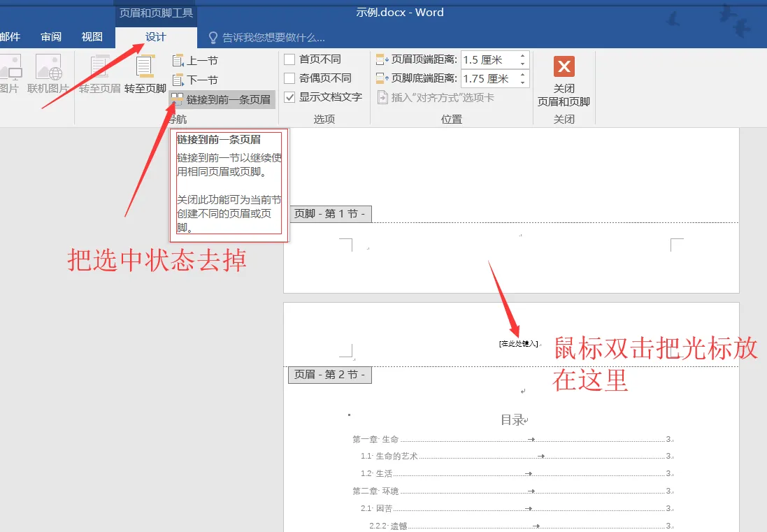Image resolution: width=767 pixels, height=532 pixels.
Task: Click the 转至页脚 (Go to Footer) icon
Action: click(145, 69)
